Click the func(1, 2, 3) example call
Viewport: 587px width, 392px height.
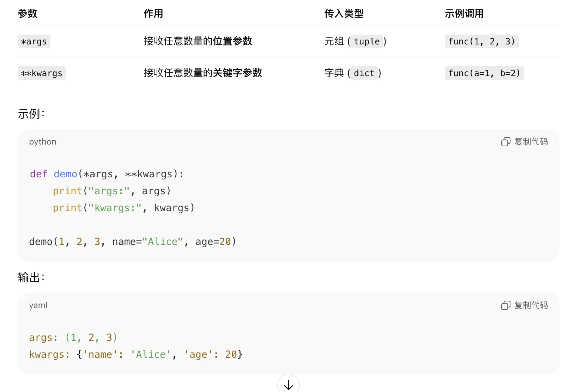pos(482,42)
